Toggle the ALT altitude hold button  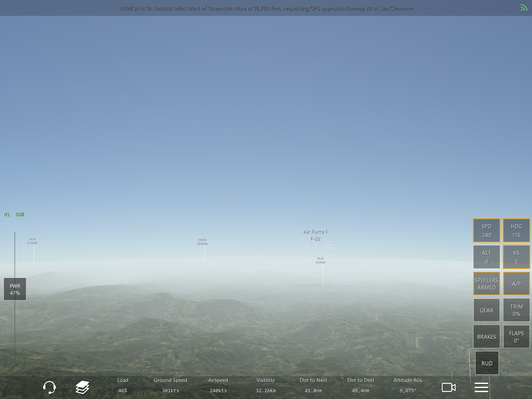point(486,257)
